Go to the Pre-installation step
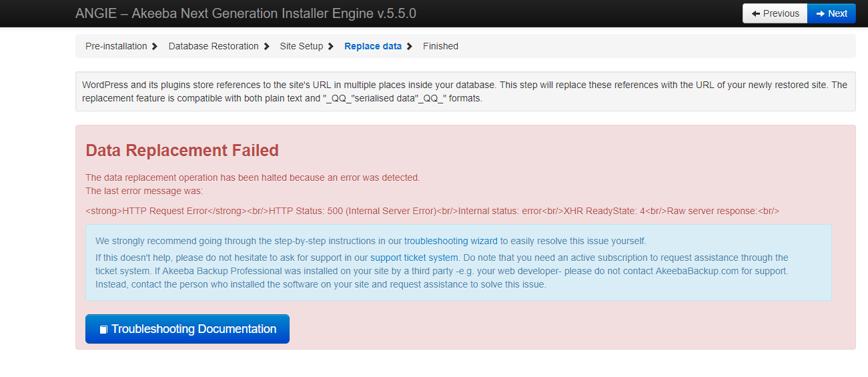Image resolution: width=868 pixels, height=377 pixels. click(116, 46)
